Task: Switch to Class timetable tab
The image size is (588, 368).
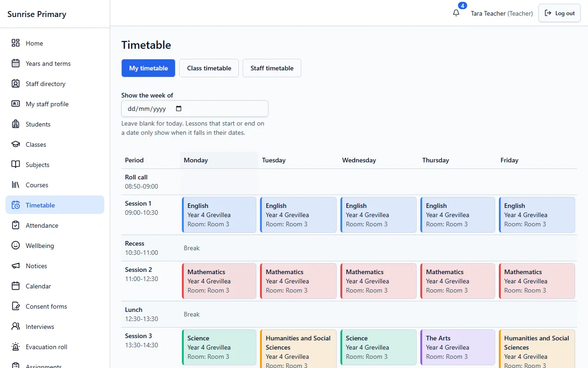Action: tap(209, 68)
